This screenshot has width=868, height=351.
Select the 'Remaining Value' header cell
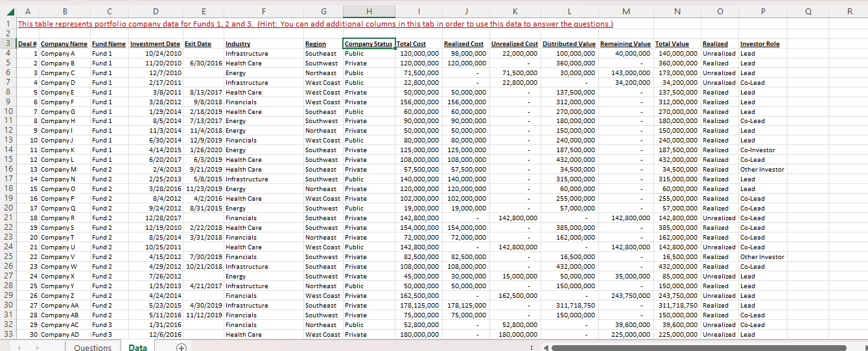tap(625, 43)
